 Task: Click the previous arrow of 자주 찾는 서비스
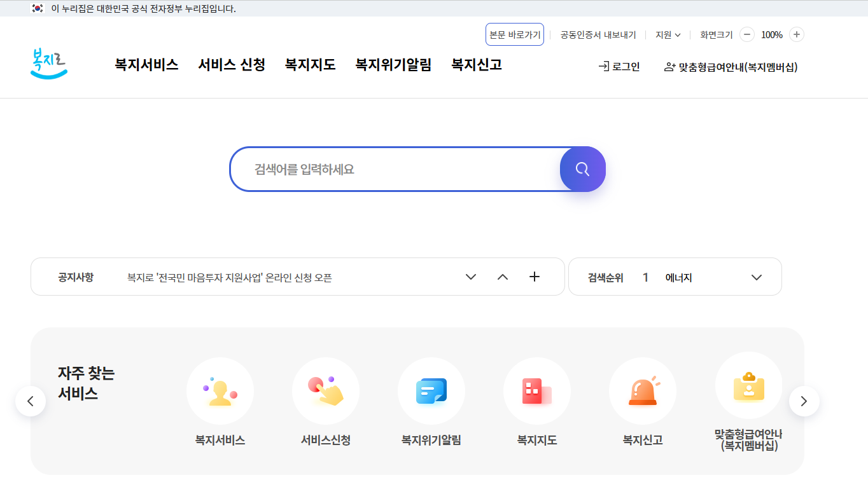[31, 401]
